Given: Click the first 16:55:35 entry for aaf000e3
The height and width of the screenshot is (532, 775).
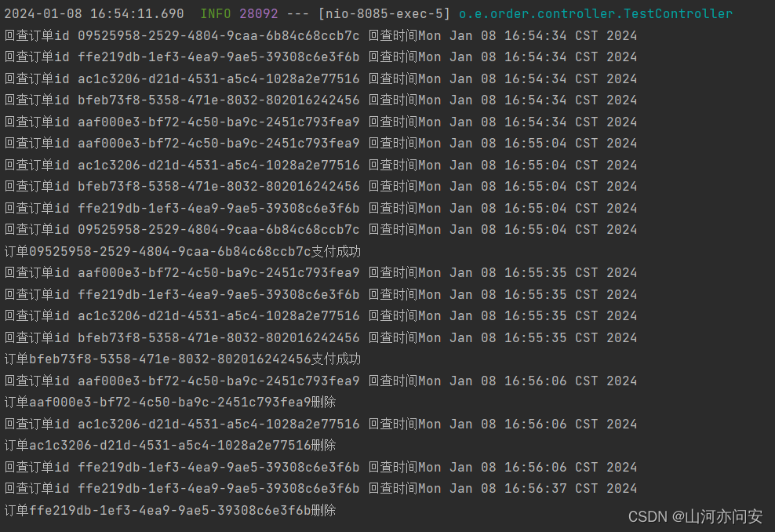Looking at the screenshot, I should 320,273.
